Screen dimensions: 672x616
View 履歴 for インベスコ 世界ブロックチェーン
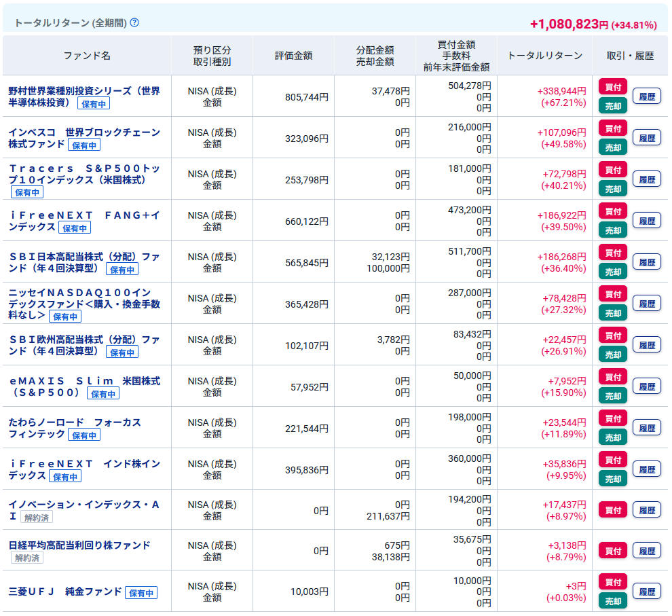(x=647, y=138)
